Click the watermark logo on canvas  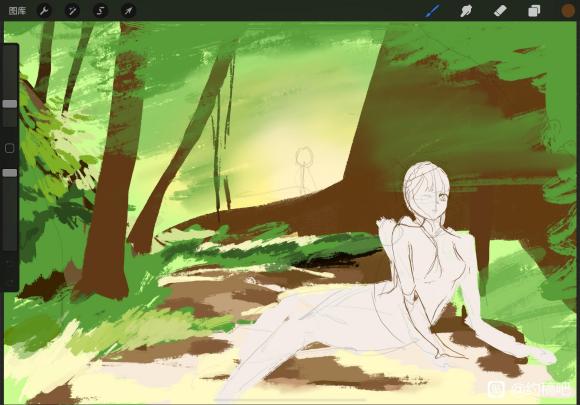click(497, 388)
